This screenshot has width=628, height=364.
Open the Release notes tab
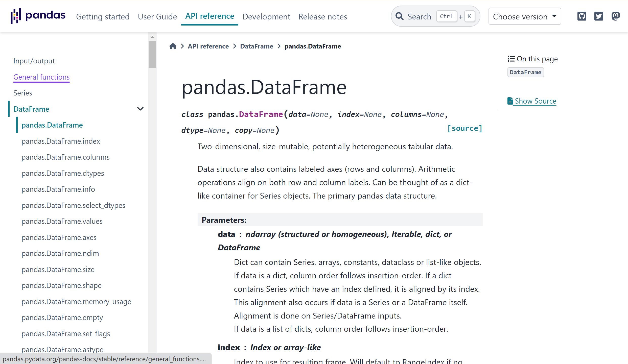(323, 17)
